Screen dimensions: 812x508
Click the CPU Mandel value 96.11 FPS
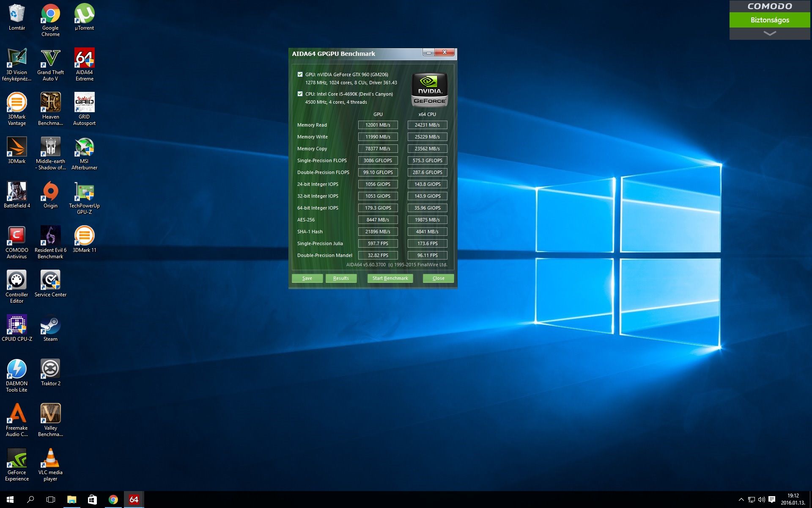pyautogui.click(x=427, y=255)
